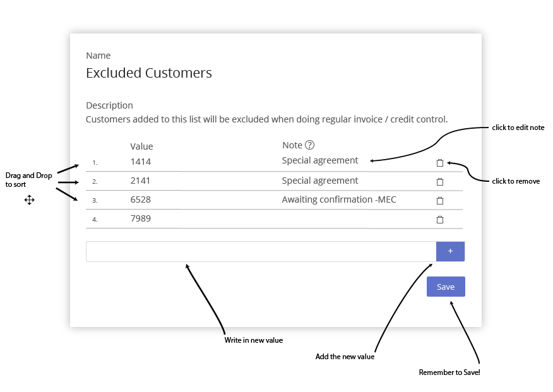Click the move cross icon under Drag and Drop
The width and height of the screenshot is (553, 392).
29,200
